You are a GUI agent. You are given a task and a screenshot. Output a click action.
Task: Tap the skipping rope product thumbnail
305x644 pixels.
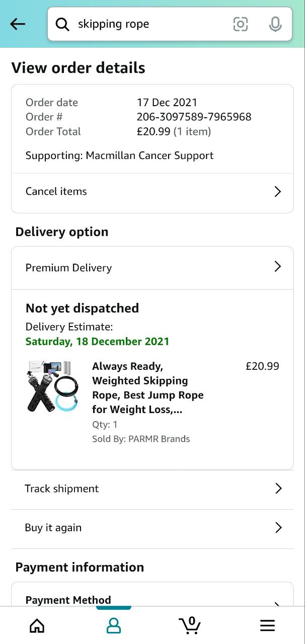pyautogui.click(x=52, y=386)
